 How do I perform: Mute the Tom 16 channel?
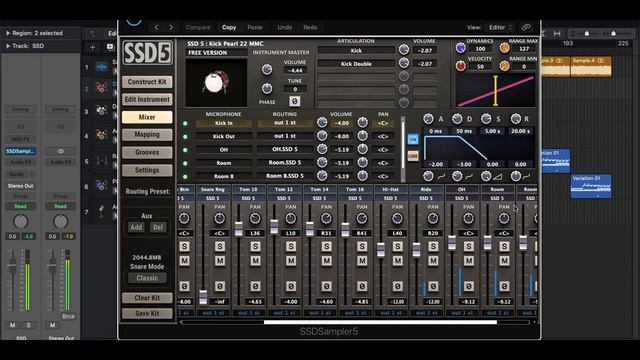pyautogui.click(x=362, y=260)
